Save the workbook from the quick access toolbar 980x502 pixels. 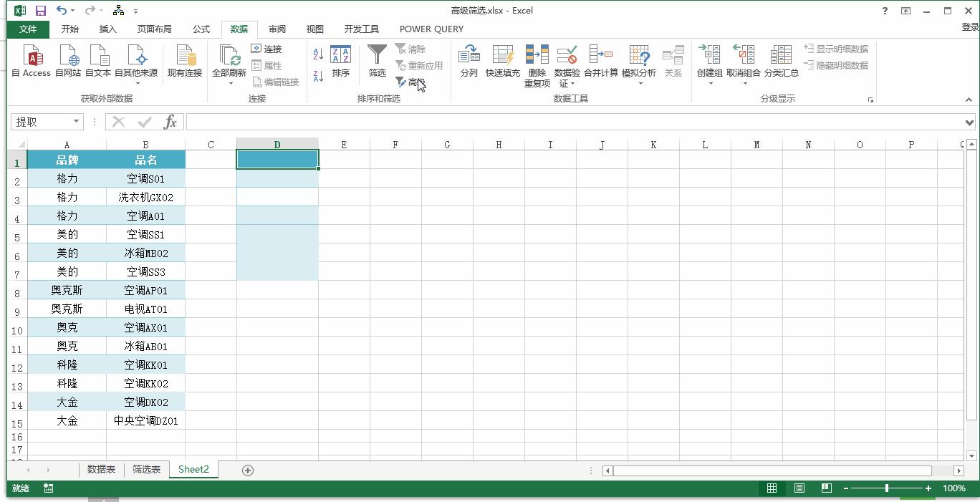click(x=41, y=11)
